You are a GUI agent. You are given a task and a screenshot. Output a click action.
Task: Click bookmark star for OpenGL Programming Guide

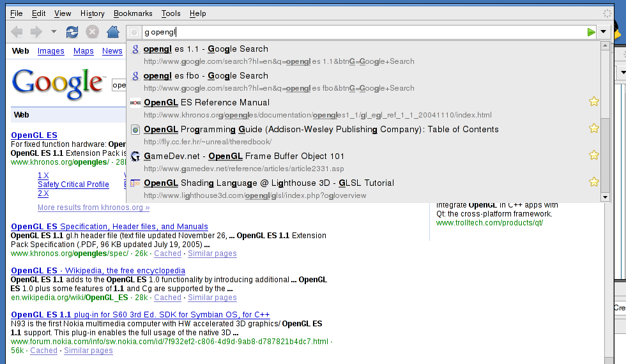[x=593, y=128]
